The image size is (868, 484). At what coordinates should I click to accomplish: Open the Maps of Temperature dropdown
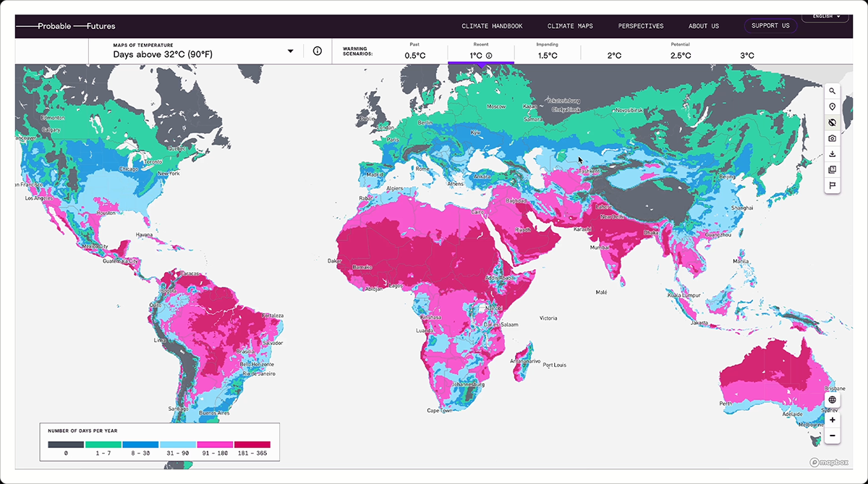click(290, 51)
